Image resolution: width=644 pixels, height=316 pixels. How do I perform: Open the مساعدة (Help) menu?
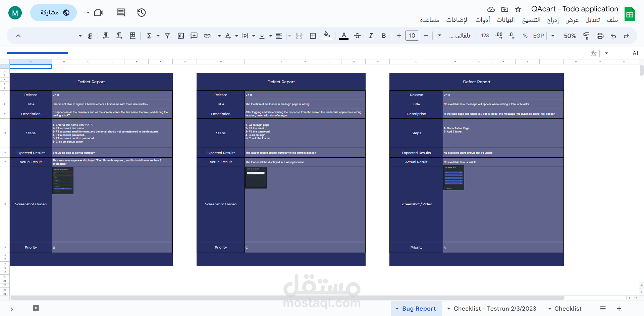point(430,20)
